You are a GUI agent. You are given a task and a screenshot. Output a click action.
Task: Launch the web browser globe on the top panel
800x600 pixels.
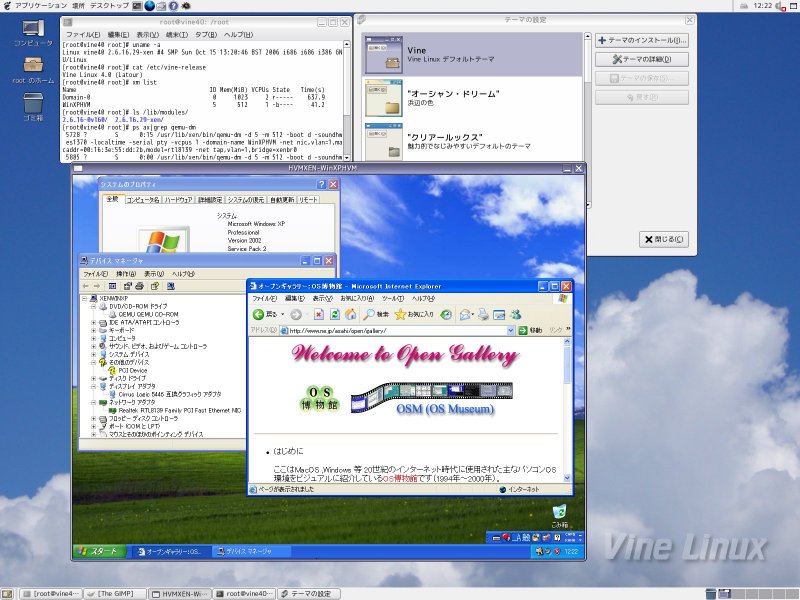[x=149, y=6]
